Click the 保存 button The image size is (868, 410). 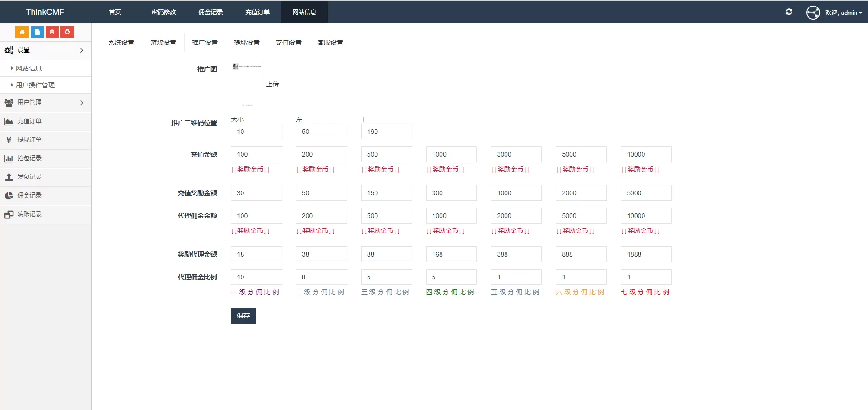click(x=243, y=316)
